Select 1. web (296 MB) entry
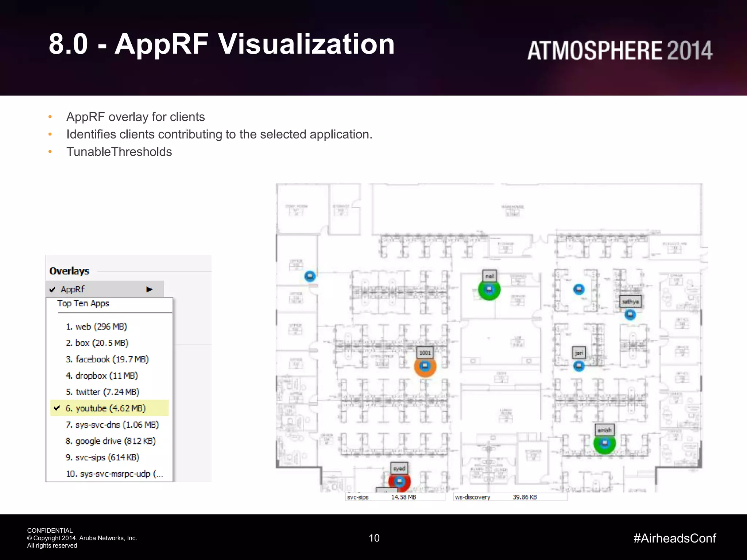This screenshot has width=747, height=560. (x=96, y=327)
